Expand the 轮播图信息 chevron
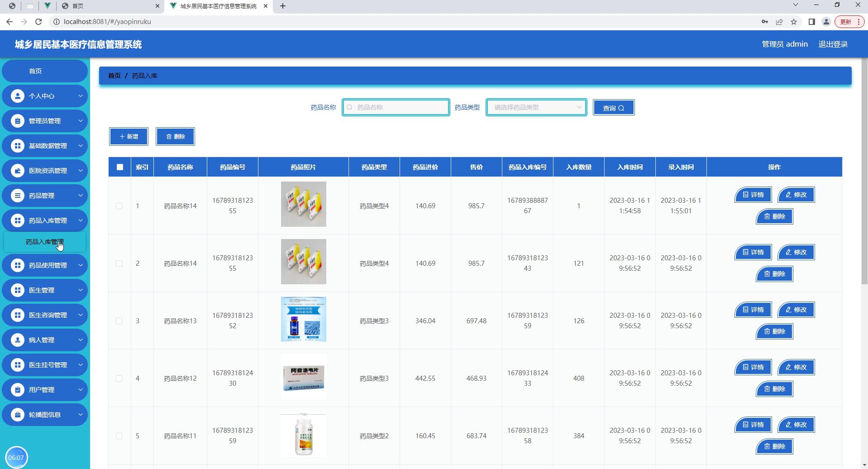The height and width of the screenshot is (469, 868). [80, 415]
